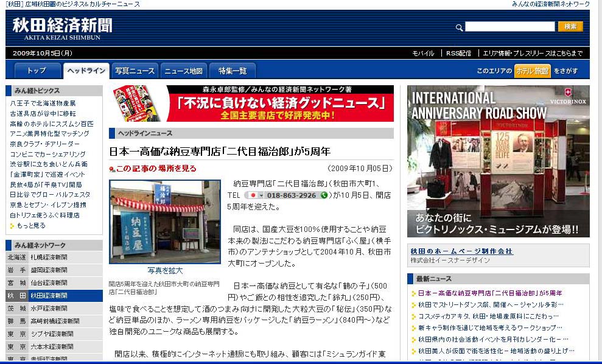Viewport: 602px width, 364px height.
Task: Open topic 八王子で北海道物産展
Action: click(43, 103)
